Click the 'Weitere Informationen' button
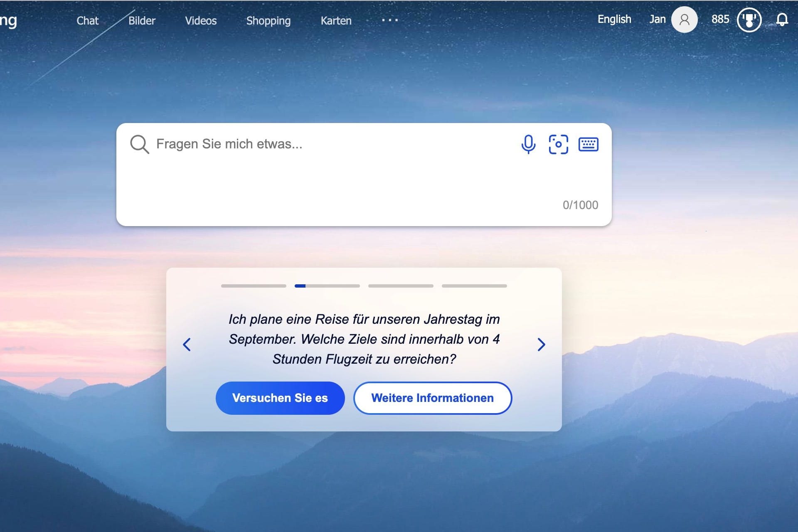 (x=432, y=397)
